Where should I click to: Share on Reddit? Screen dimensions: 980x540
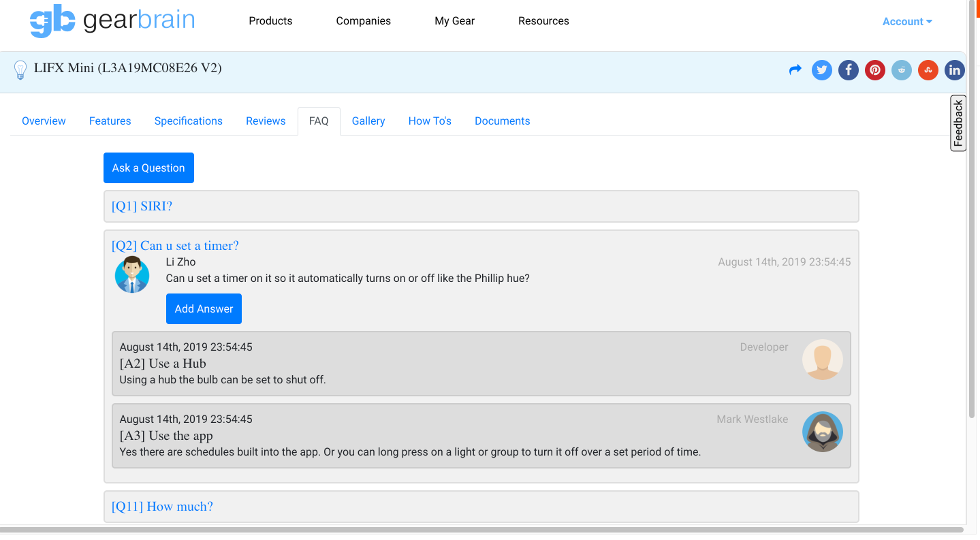coord(902,69)
